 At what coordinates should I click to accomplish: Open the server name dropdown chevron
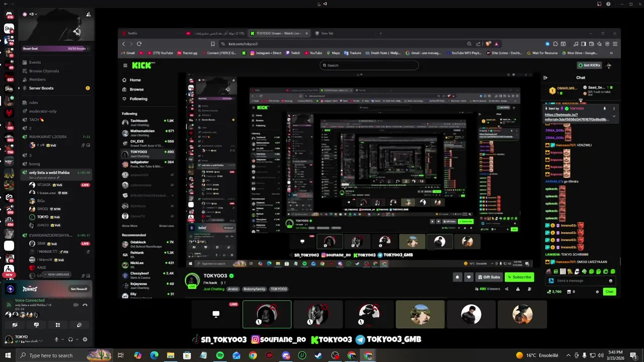pyautogui.click(x=36, y=14)
